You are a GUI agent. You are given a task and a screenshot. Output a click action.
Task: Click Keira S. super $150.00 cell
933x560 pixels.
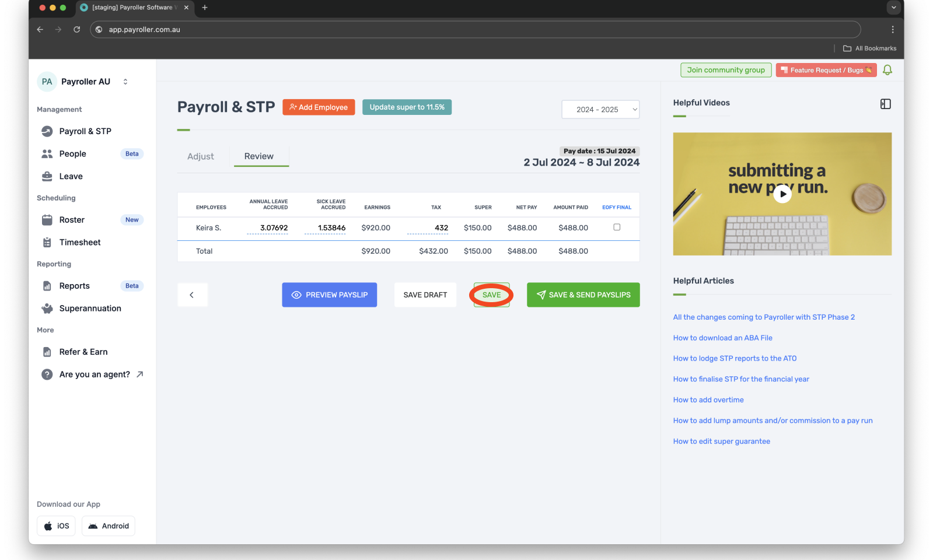pyautogui.click(x=477, y=228)
